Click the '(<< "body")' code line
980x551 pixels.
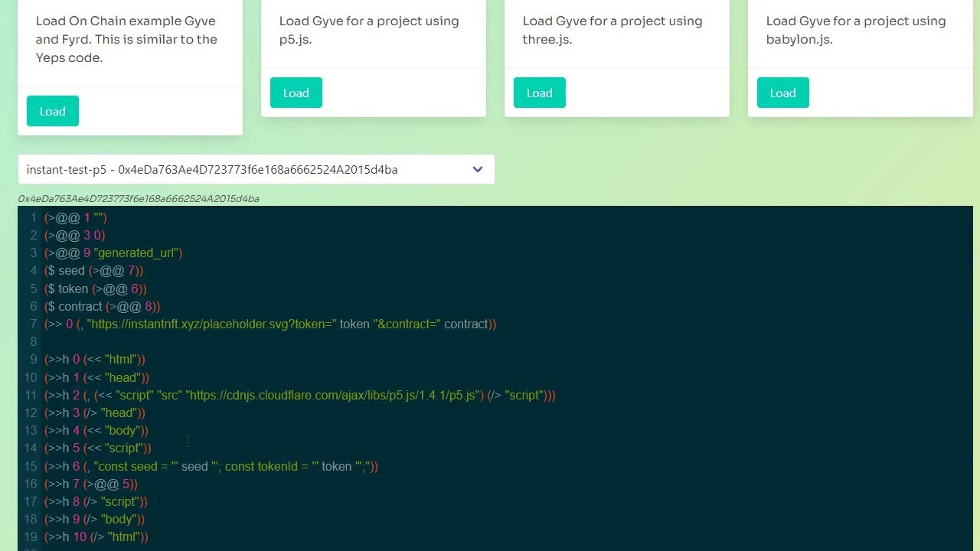pyautogui.click(x=96, y=430)
